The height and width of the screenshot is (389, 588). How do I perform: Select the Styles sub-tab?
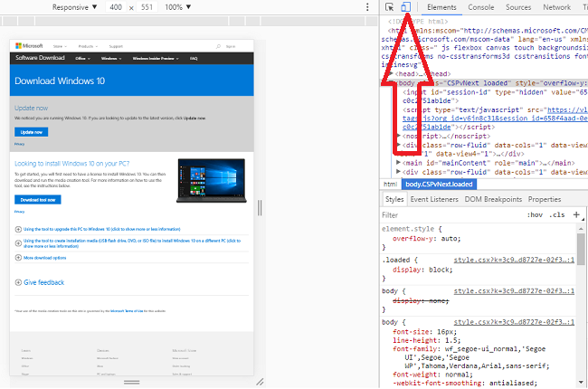(x=394, y=199)
